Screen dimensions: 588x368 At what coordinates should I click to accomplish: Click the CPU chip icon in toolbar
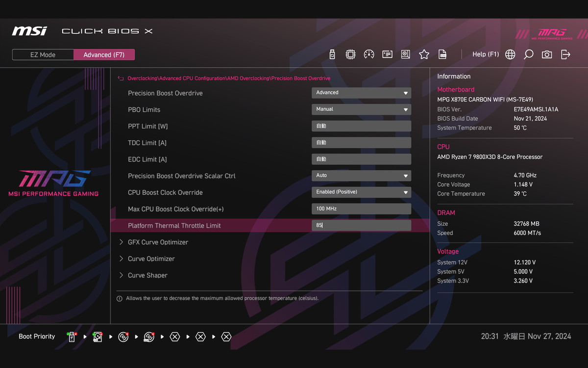pos(350,54)
